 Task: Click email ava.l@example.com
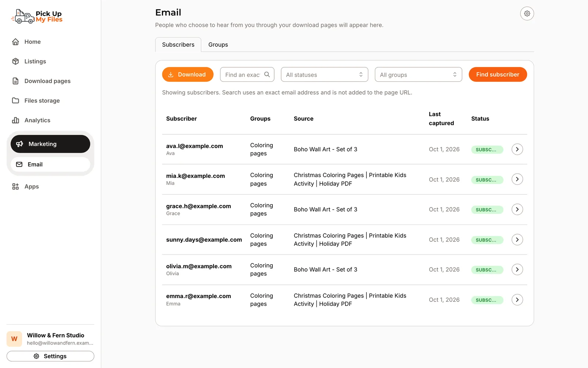(194, 146)
